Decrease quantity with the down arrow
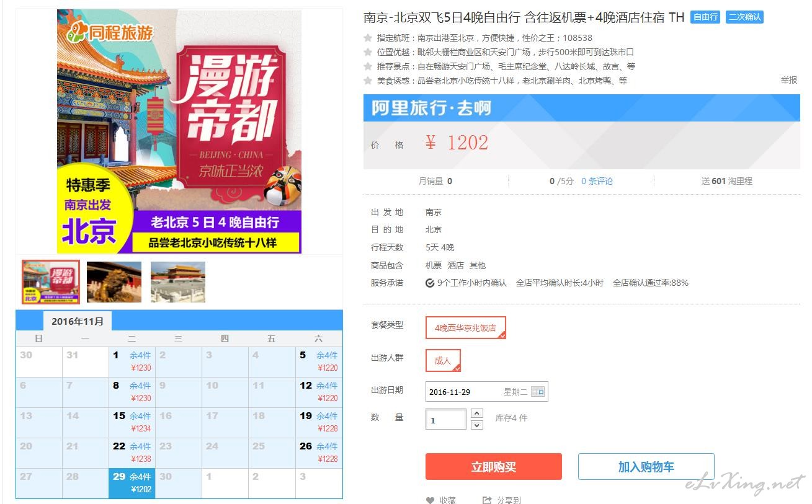Image resolution: width=812 pixels, height=504 pixels. [477, 425]
